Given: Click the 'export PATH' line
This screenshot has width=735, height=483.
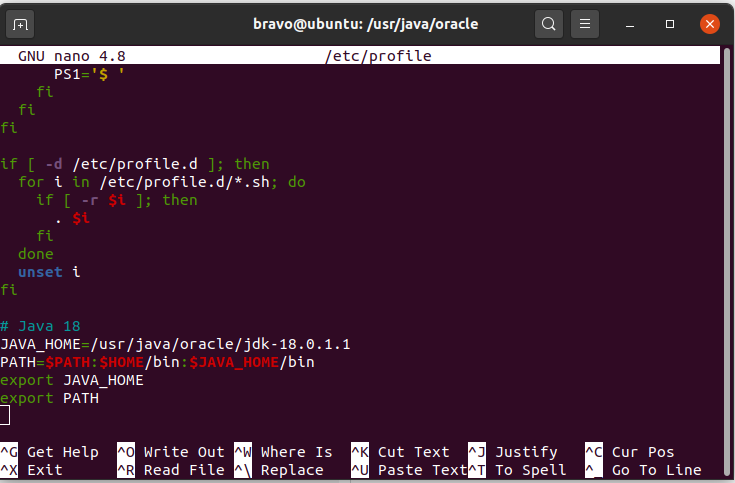Looking at the screenshot, I should coord(49,398).
